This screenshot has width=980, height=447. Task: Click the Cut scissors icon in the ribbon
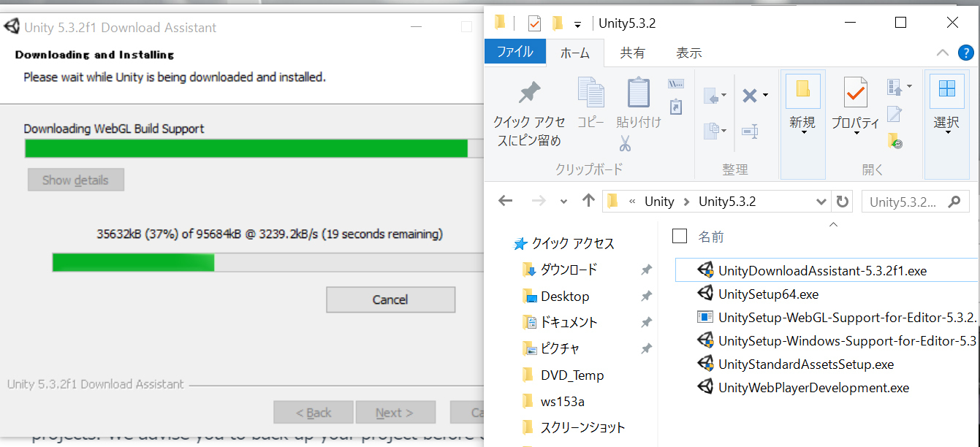point(625,143)
